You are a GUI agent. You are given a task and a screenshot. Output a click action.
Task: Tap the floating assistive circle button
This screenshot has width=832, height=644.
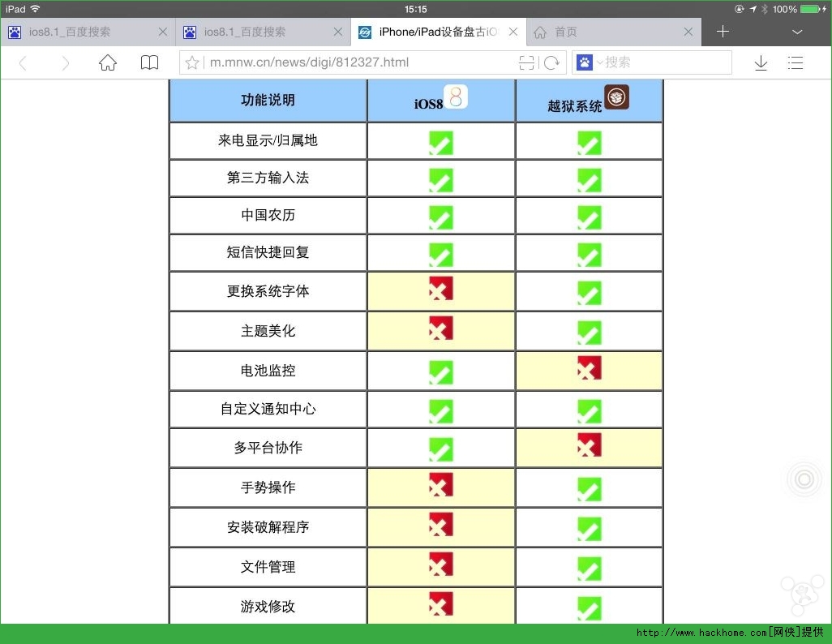[804, 479]
